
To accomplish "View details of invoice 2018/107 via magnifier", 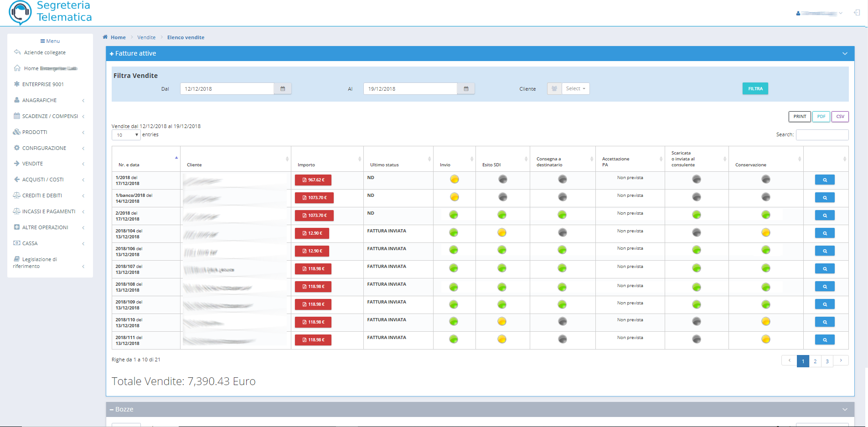I will tap(825, 269).
